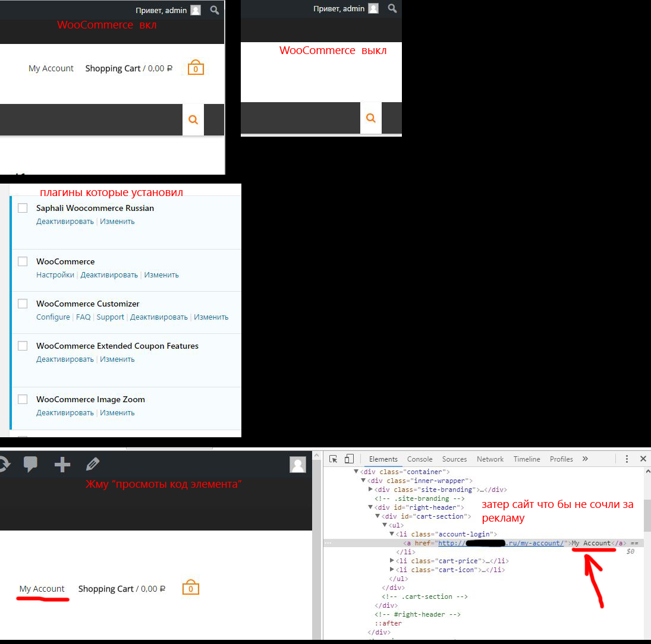Click the admin avatar above the WooCommerce выкл label
Viewport: 651px width, 644px height.
(x=373, y=8)
